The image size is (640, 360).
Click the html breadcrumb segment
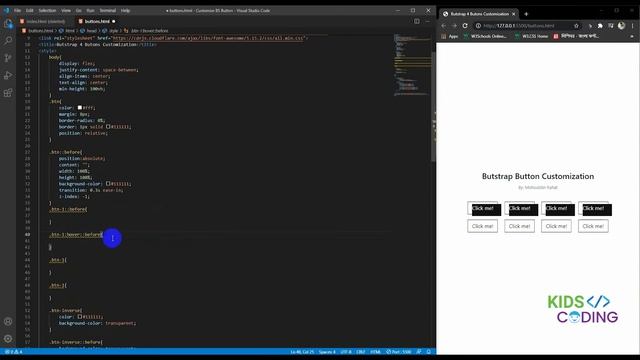[x=67, y=31]
